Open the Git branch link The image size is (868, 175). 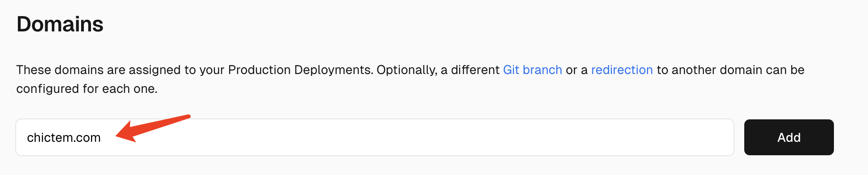532,70
